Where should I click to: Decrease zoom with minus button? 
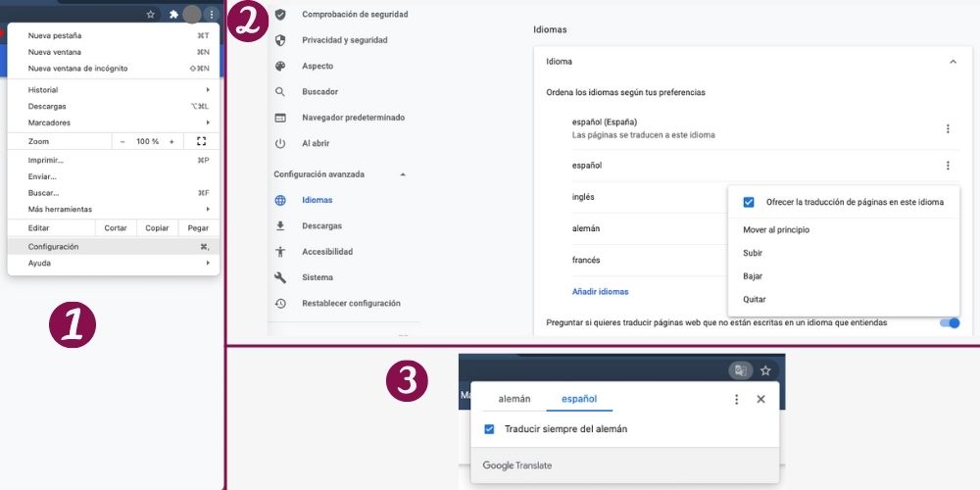(x=122, y=141)
